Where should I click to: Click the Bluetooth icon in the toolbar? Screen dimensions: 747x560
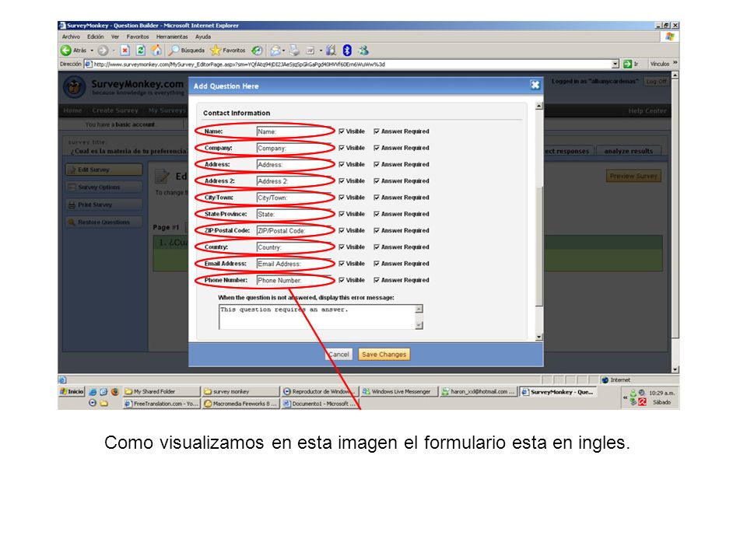(347, 50)
